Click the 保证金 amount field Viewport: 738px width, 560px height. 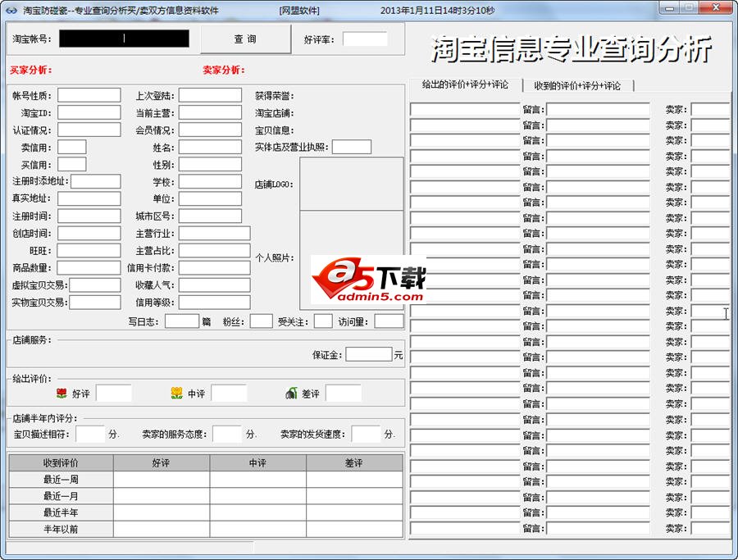[x=369, y=354]
